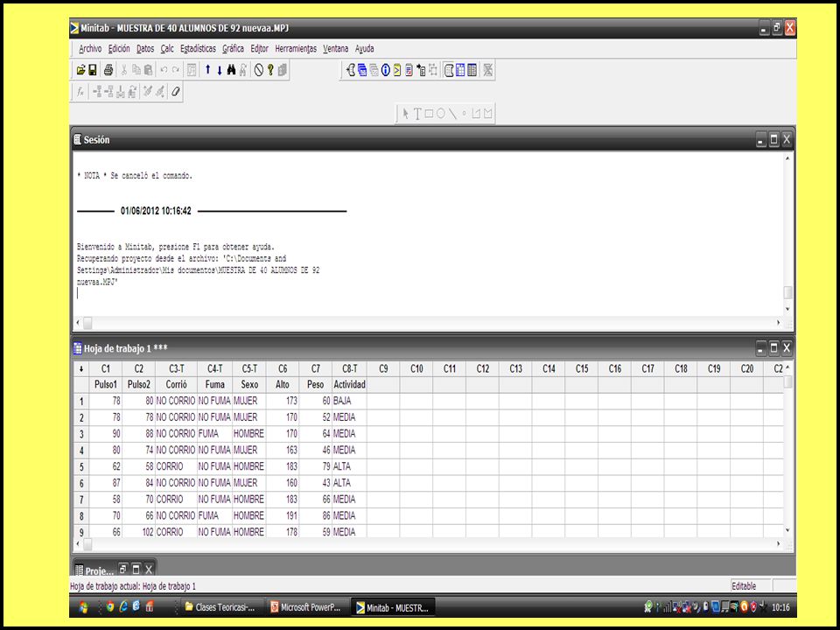Click cell BAJA in row 1
The image size is (840, 630).
[x=349, y=401]
